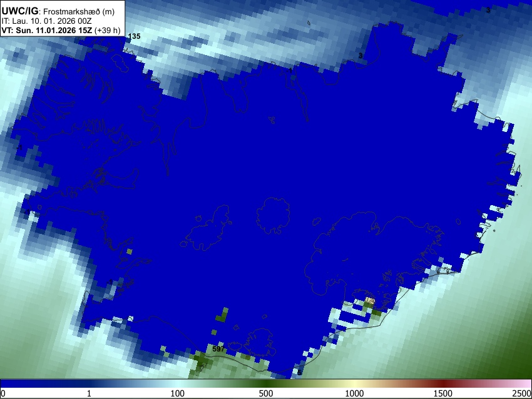Click the "500" label on the color scale
This screenshot has width=532, height=399.
pos(265,393)
